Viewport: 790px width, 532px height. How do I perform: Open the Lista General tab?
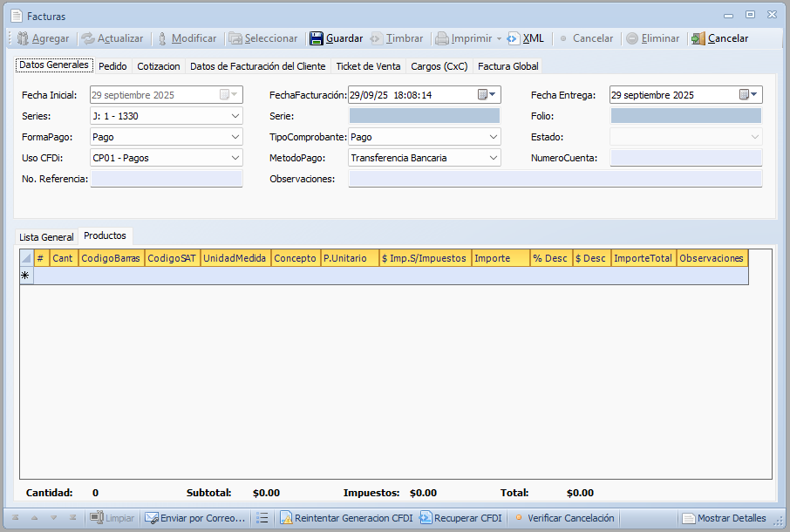pyautogui.click(x=46, y=237)
